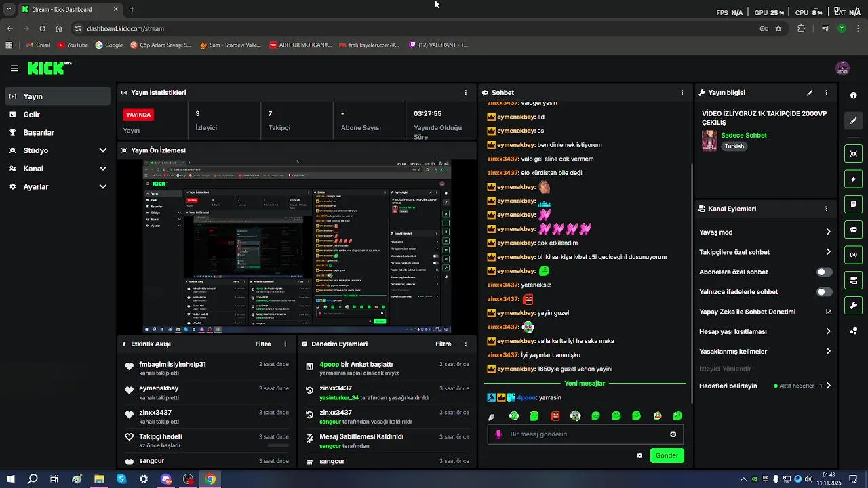Open Gmail bookmark in bookmarks bar
This screenshot has width=868, height=488.
click(38, 45)
